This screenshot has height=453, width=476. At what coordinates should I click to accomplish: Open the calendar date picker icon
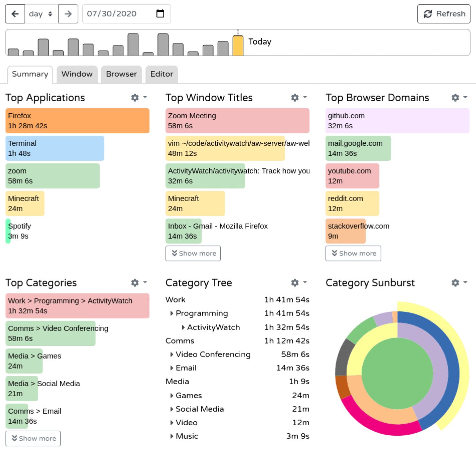(160, 14)
